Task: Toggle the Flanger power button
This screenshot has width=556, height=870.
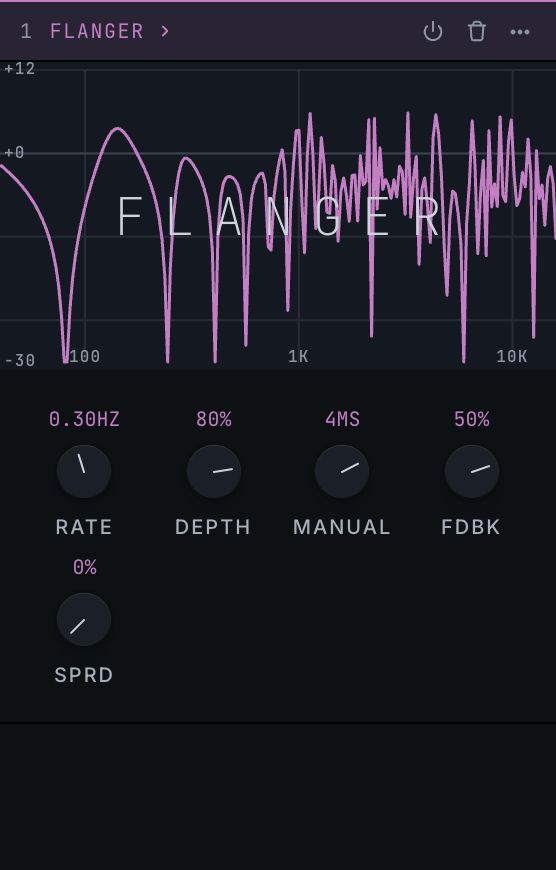Action: coord(433,32)
